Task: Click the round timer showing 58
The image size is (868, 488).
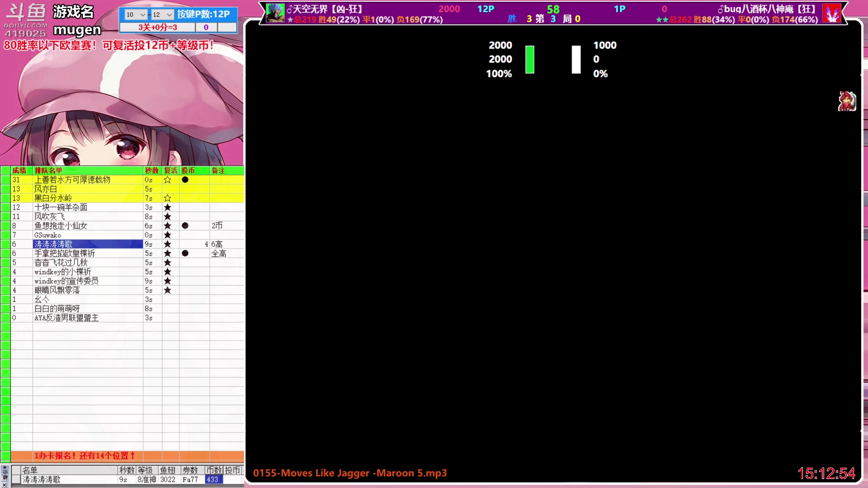Action: 553,9
